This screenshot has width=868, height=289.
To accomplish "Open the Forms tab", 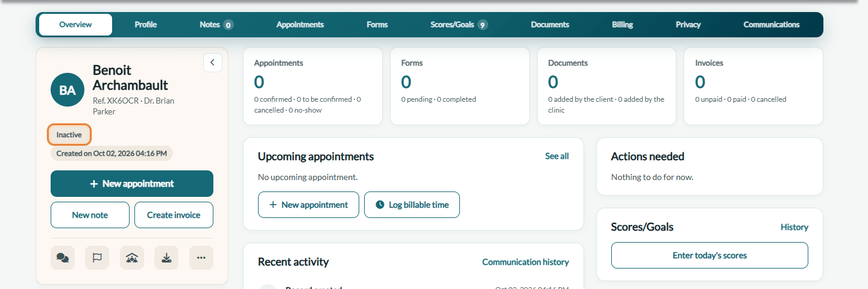I will tap(377, 25).
